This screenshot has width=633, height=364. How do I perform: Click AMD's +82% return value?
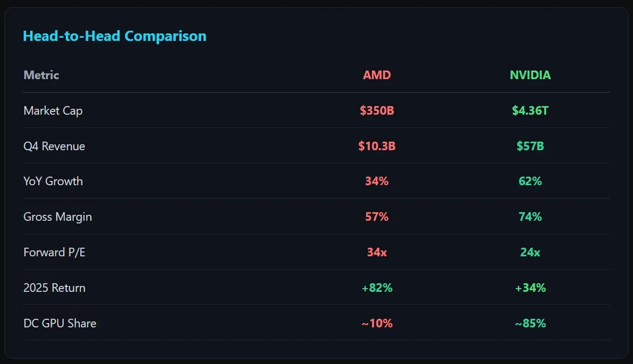[x=377, y=288]
